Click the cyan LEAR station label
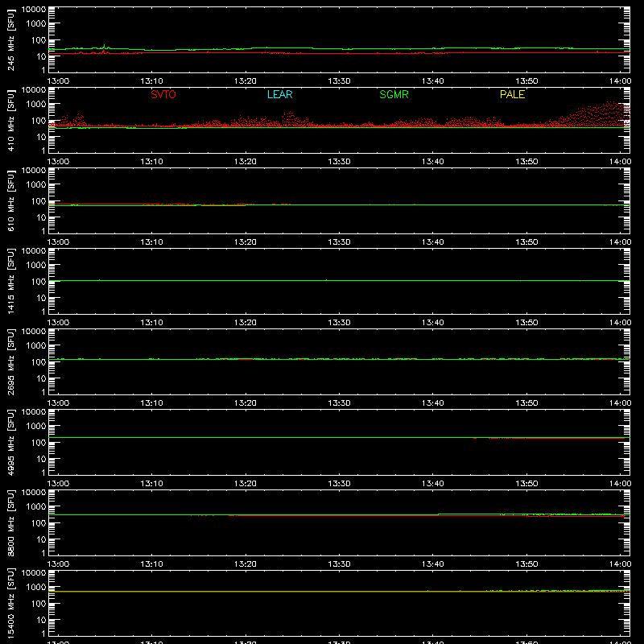 click(x=279, y=94)
